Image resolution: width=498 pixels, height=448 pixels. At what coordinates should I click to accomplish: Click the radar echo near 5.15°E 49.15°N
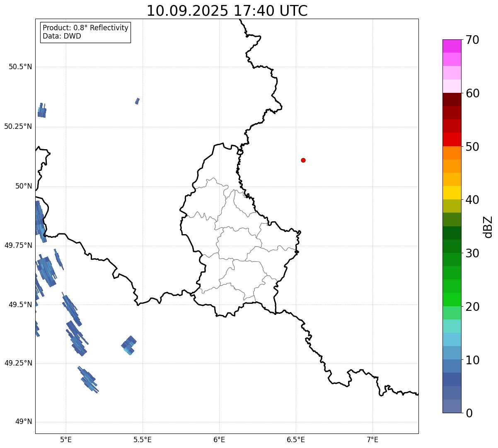pos(88,380)
